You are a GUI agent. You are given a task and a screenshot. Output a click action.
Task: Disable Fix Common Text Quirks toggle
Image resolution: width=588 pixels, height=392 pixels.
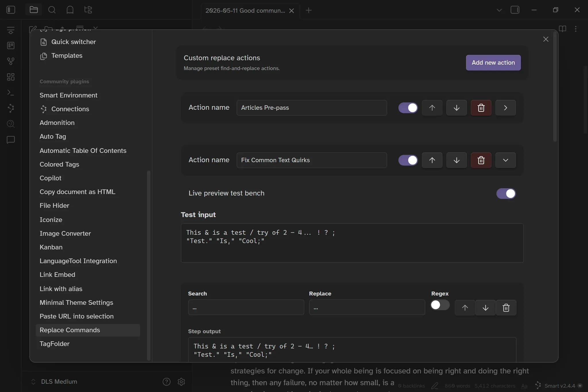click(x=408, y=160)
